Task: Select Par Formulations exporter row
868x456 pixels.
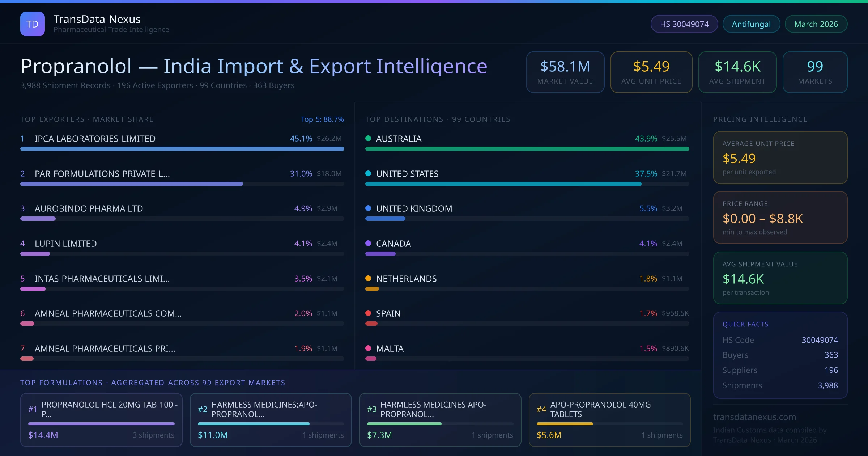Action: 102,174
